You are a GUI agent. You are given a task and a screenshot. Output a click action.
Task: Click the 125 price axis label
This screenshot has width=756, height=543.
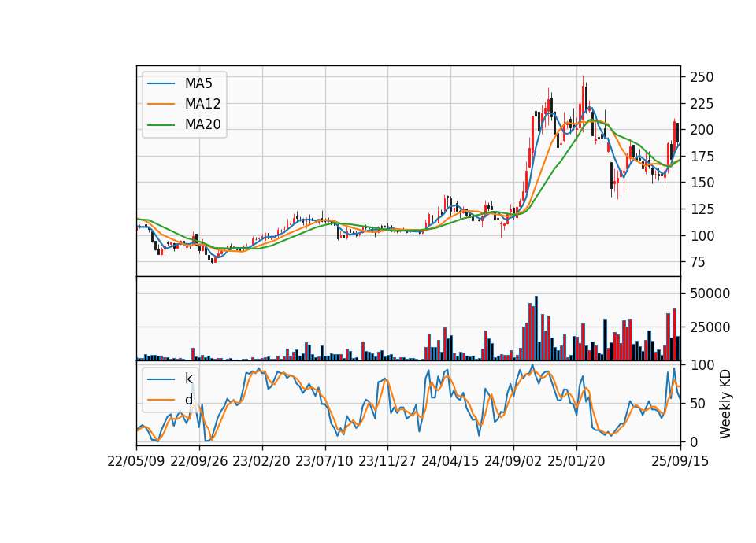click(x=702, y=209)
